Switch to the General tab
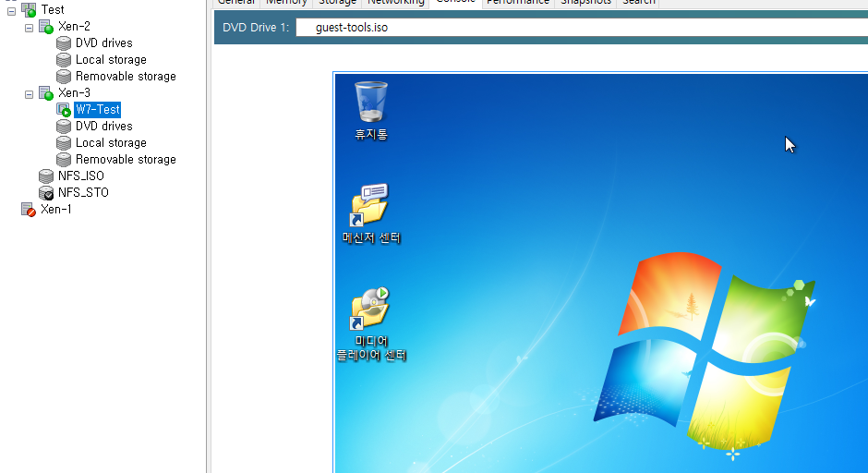This screenshot has width=868, height=473. 236,3
